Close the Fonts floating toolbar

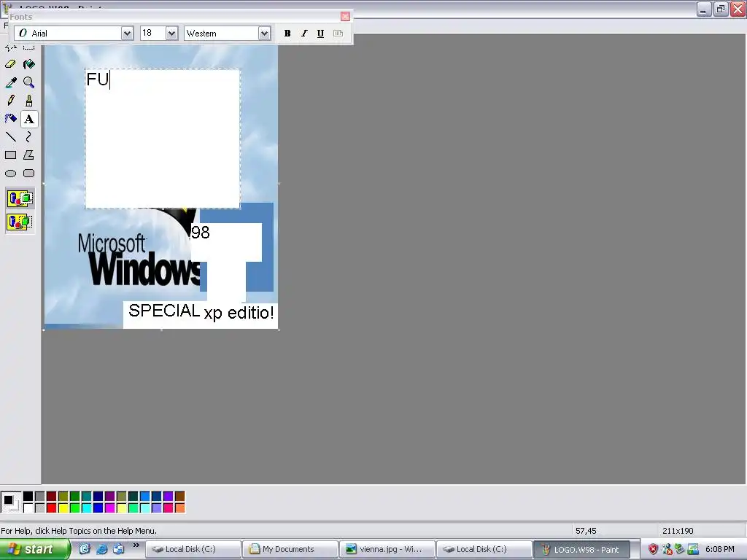(x=345, y=17)
